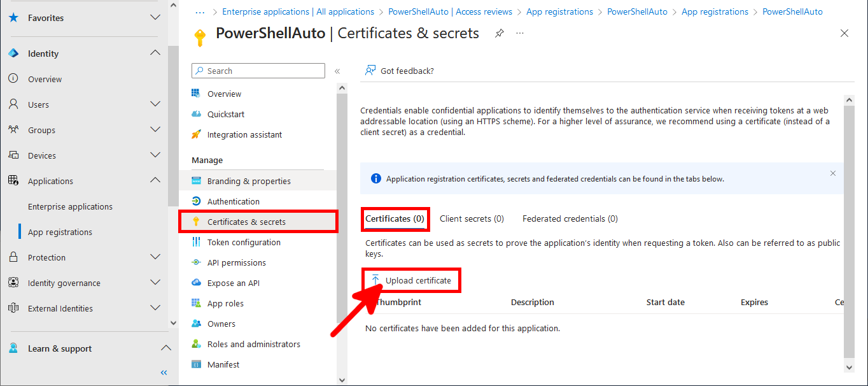Viewport: 868px width, 386px height.
Task: Pin the Certificates & secrets page
Action: pos(500,33)
